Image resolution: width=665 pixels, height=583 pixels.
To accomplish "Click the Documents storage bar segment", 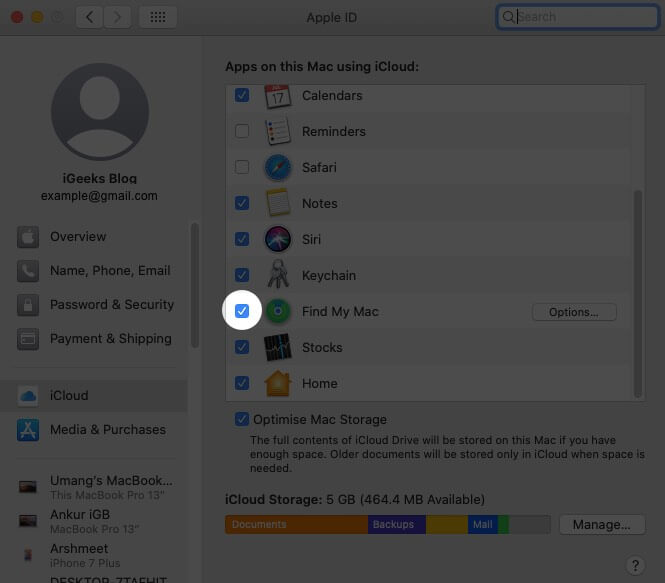I will tap(296, 524).
